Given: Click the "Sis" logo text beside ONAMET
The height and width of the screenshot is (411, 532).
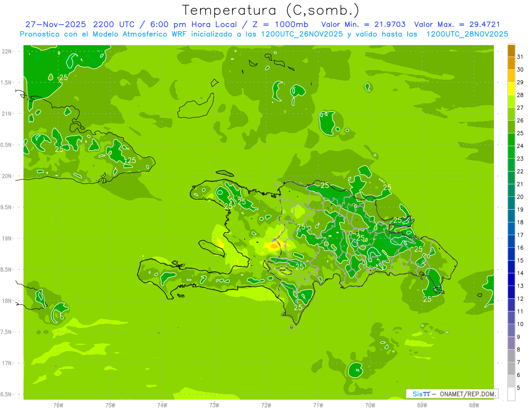Looking at the screenshot, I should pos(417,394).
